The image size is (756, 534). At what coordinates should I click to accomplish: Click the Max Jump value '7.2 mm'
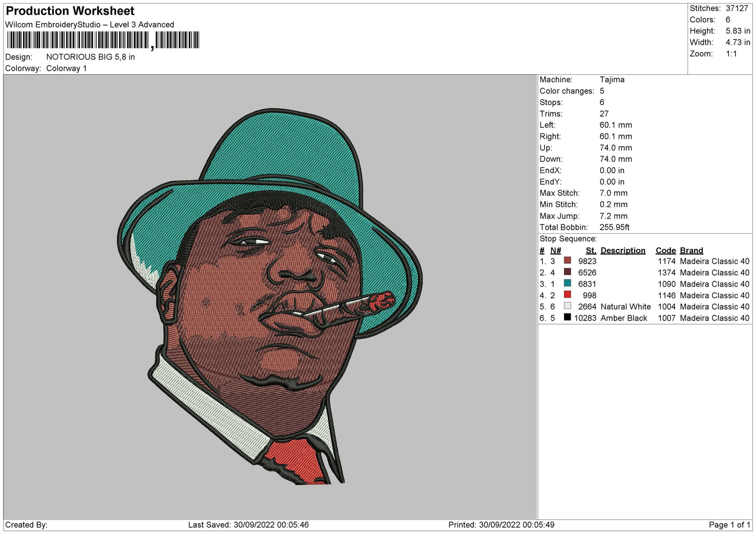pyautogui.click(x=613, y=216)
